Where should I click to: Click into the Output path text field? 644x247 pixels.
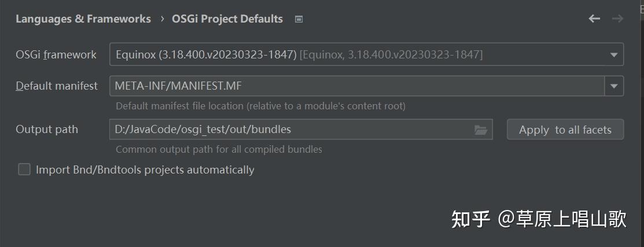[289, 130]
